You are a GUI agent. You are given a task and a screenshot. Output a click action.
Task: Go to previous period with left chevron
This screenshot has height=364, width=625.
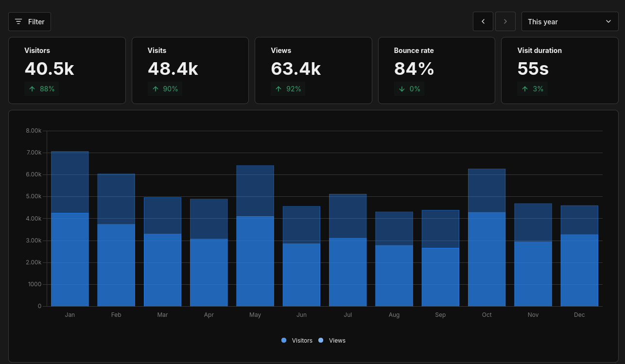pos(483,21)
